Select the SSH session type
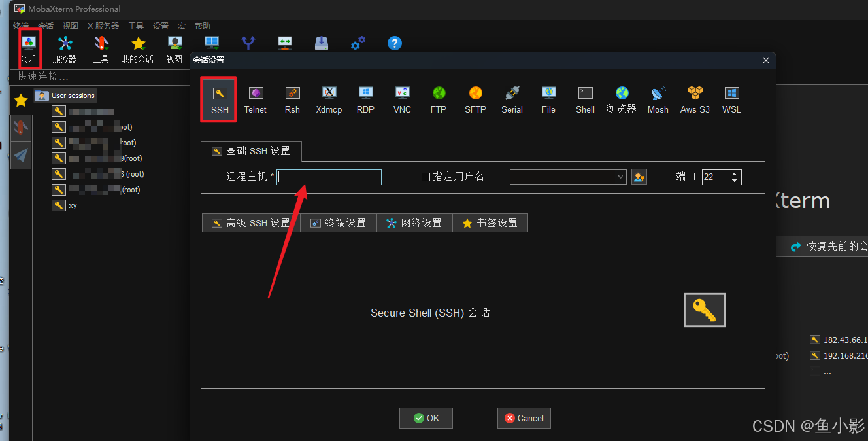 tap(220, 99)
